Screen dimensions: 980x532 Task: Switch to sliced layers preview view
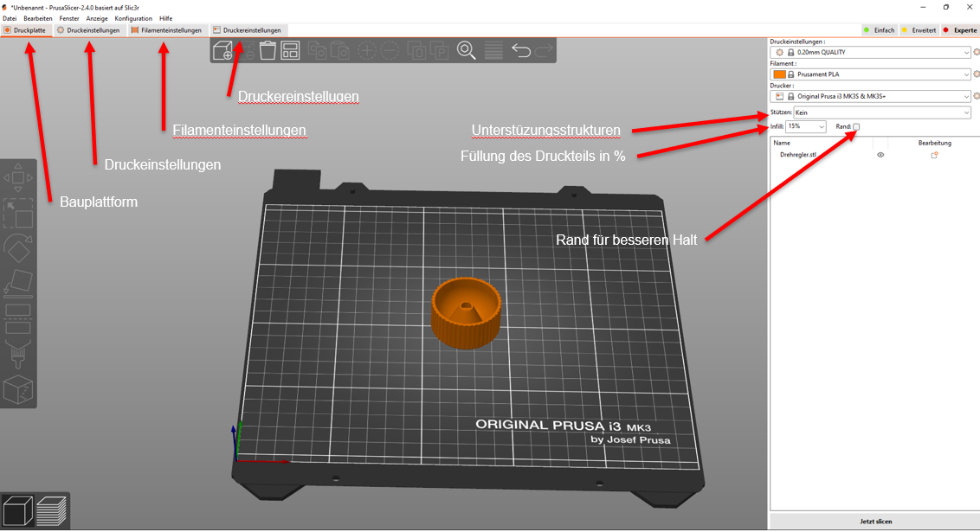click(54, 510)
